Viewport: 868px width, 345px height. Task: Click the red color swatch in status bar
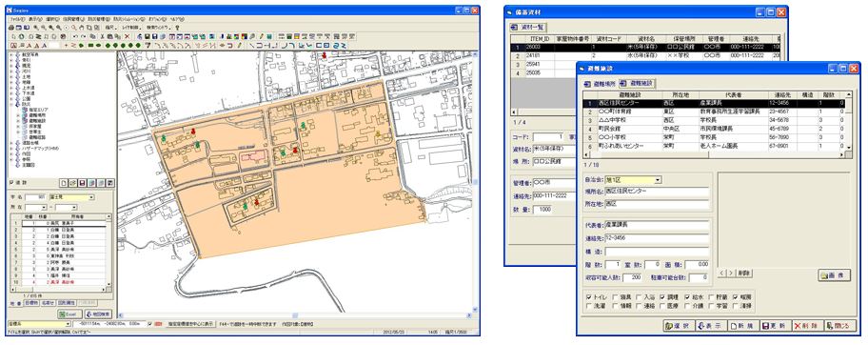coord(158,324)
